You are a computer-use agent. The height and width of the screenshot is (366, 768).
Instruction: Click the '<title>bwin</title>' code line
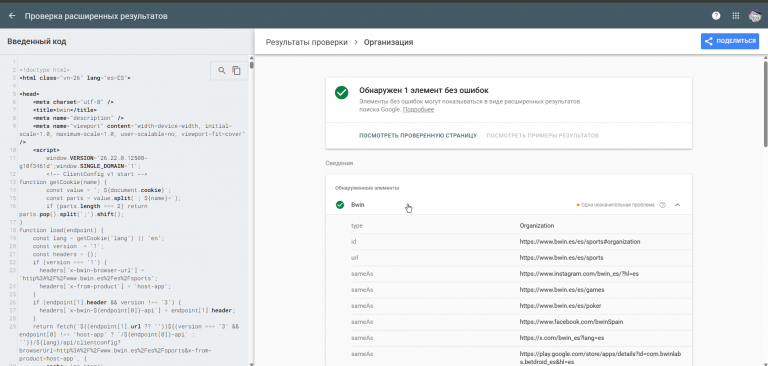65,110
